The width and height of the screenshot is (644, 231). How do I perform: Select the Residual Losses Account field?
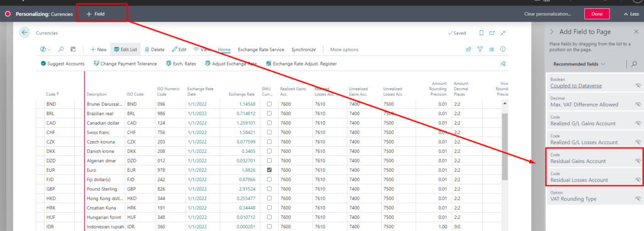tap(595, 177)
